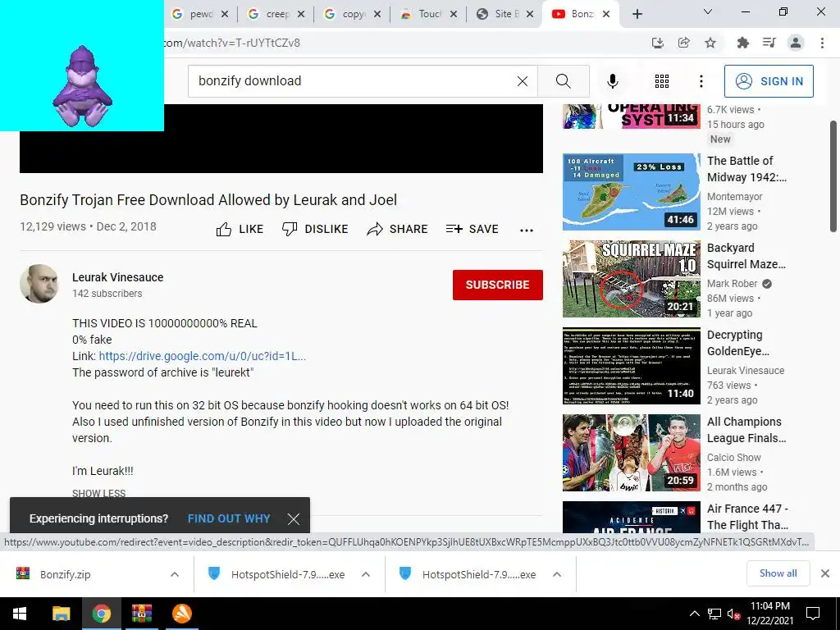Open Mark Rober channel name
This screenshot has height=630, width=840.
[732, 284]
